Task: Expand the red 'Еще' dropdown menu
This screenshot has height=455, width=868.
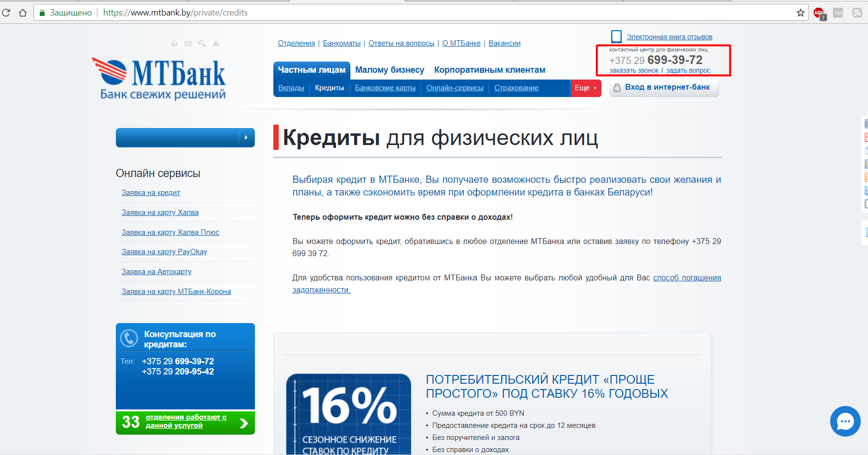Action: point(586,88)
